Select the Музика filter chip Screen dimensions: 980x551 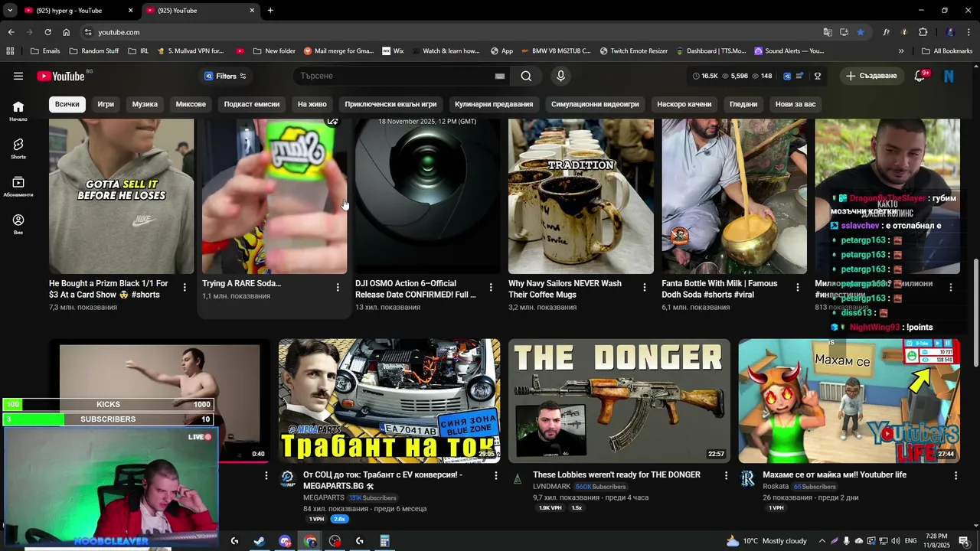[145, 104]
